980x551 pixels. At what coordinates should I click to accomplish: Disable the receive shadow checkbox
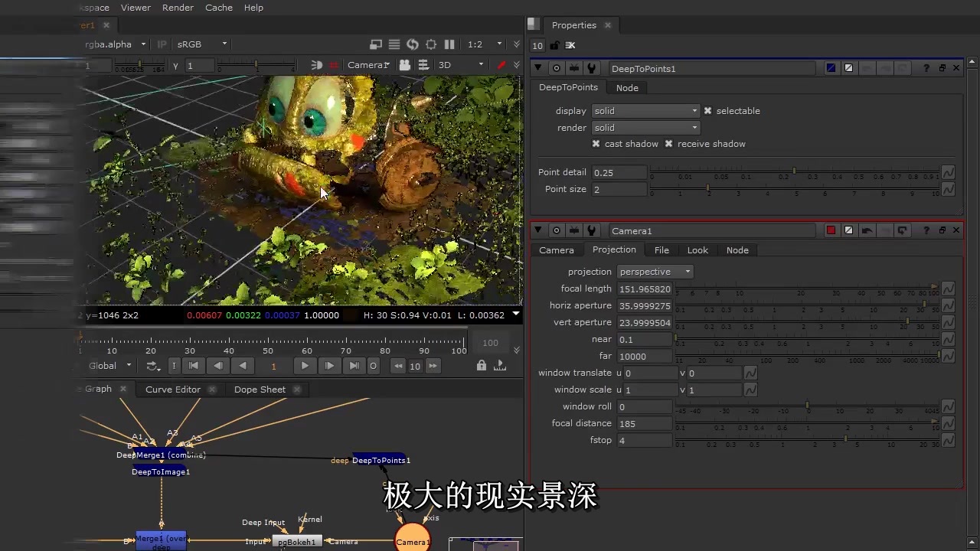[x=668, y=144]
